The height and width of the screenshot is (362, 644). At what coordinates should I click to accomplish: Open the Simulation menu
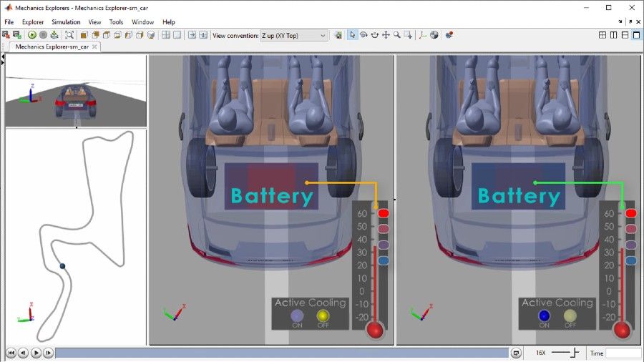pos(66,22)
